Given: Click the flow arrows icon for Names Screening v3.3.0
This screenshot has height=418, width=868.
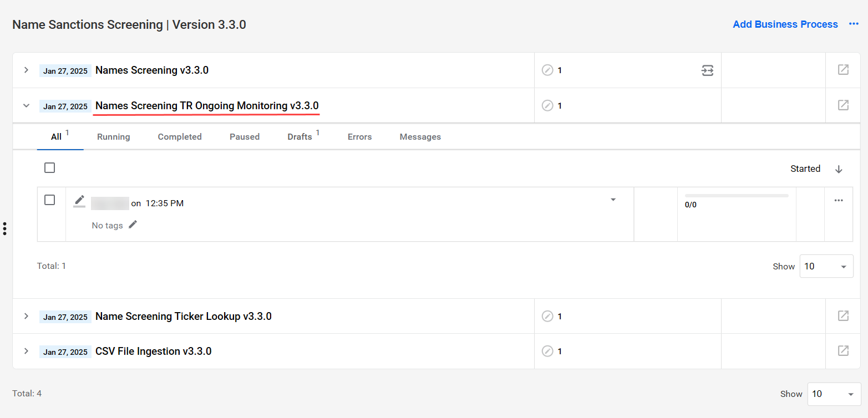Looking at the screenshot, I should pos(707,70).
